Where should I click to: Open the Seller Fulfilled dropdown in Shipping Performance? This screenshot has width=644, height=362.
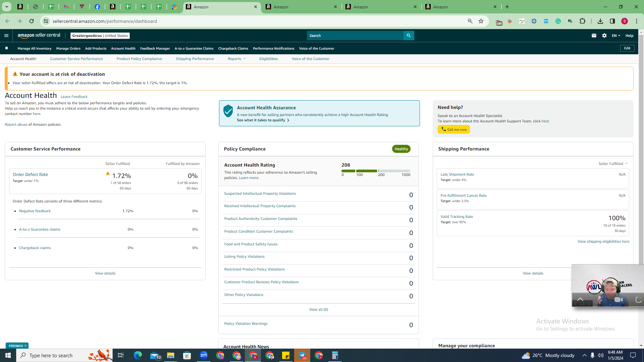(x=613, y=164)
